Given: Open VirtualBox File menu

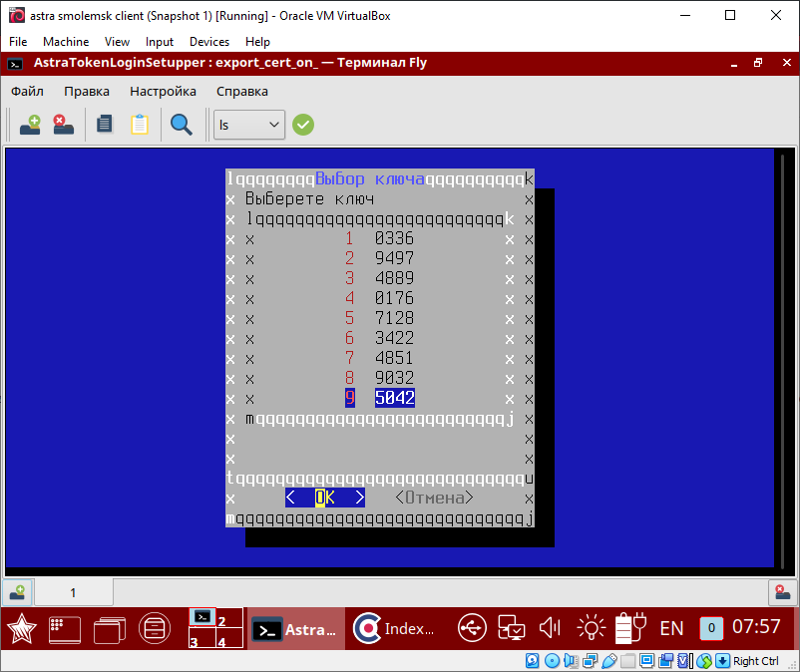Looking at the screenshot, I should click(18, 42).
